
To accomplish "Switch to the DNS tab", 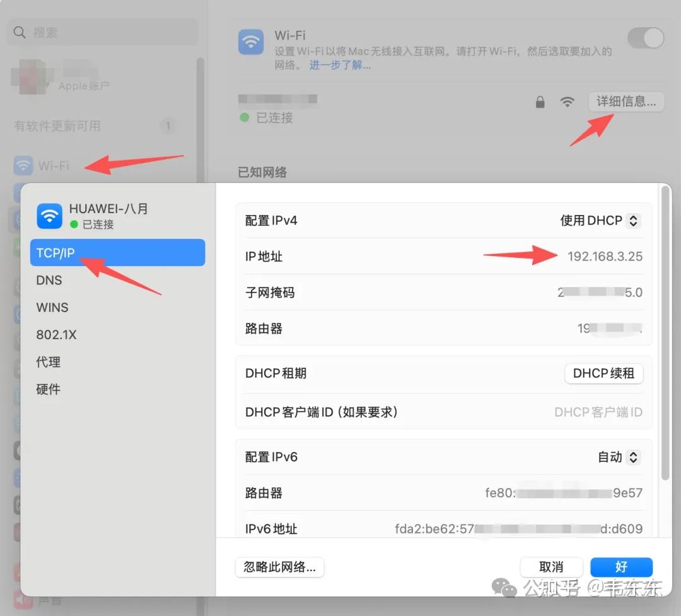I will (49, 281).
